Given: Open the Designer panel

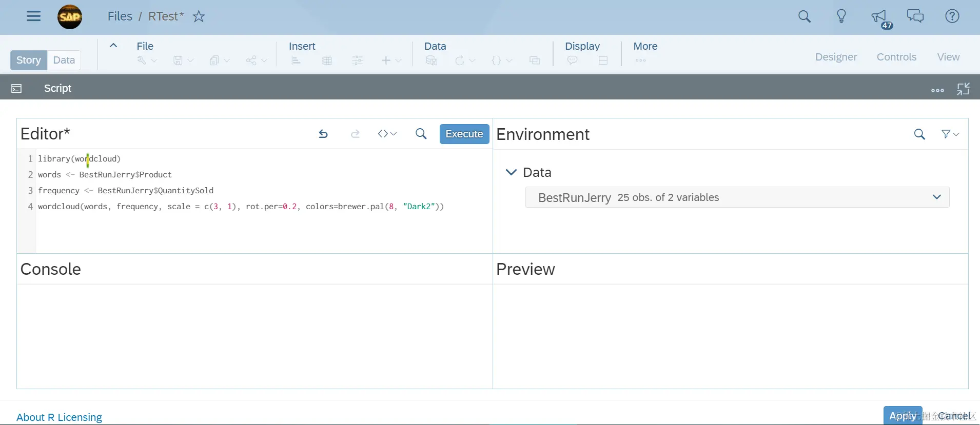Looking at the screenshot, I should pyautogui.click(x=836, y=57).
